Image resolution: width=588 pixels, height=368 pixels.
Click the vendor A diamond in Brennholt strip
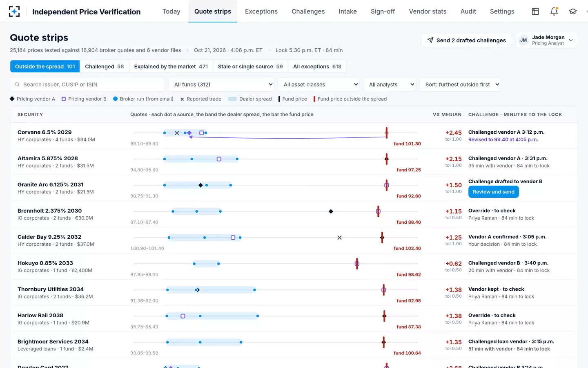coord(331,211)
